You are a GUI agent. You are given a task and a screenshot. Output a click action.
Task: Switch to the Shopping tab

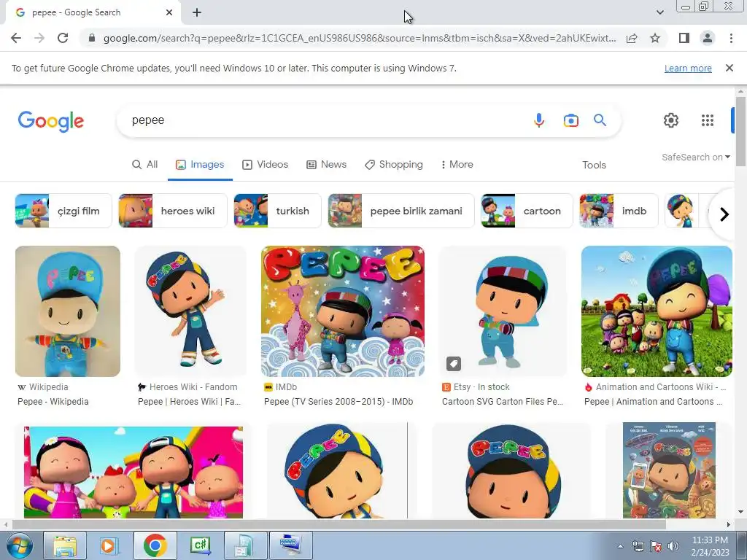[x=394, y=164]
